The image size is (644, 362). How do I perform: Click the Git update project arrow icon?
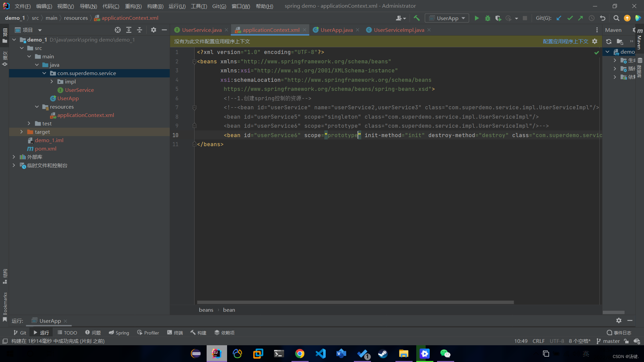click(559, 18)
